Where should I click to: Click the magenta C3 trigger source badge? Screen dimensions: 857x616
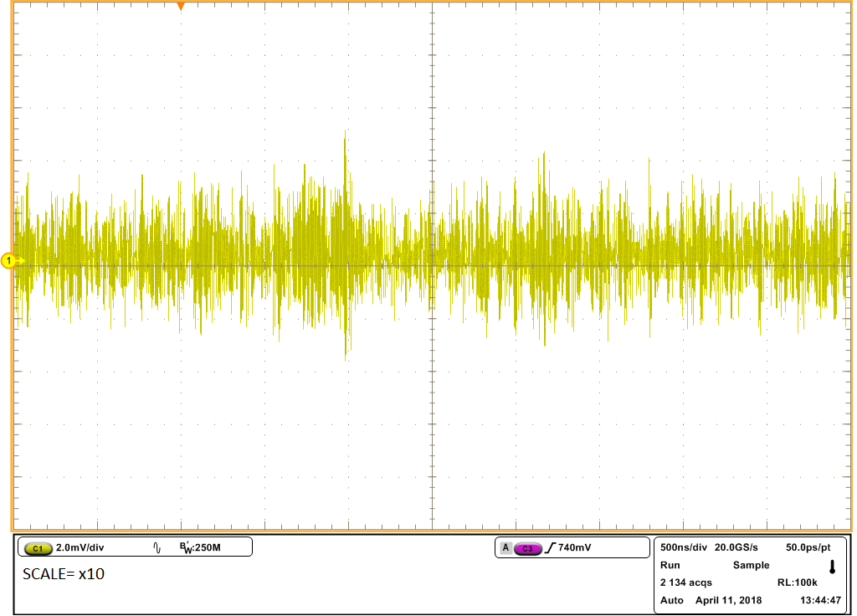tap(528, 548)
